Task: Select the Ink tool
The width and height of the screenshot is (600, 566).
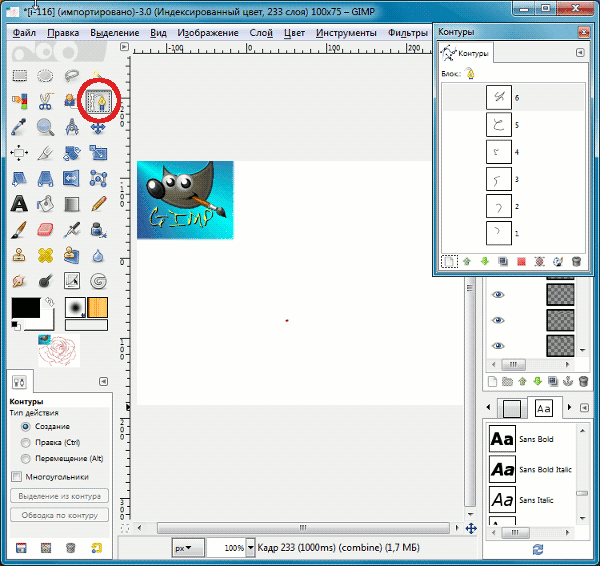Action: [98, 230]
